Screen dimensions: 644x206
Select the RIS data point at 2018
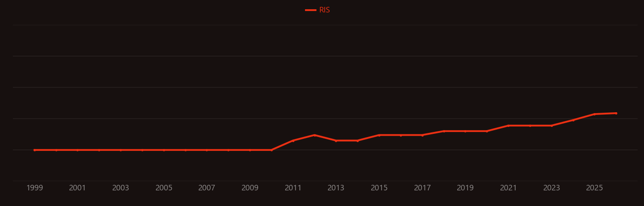click(x=444, y=131)
